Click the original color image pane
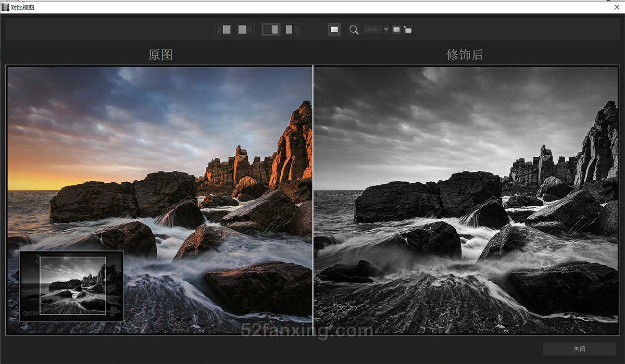 (159, 200)
